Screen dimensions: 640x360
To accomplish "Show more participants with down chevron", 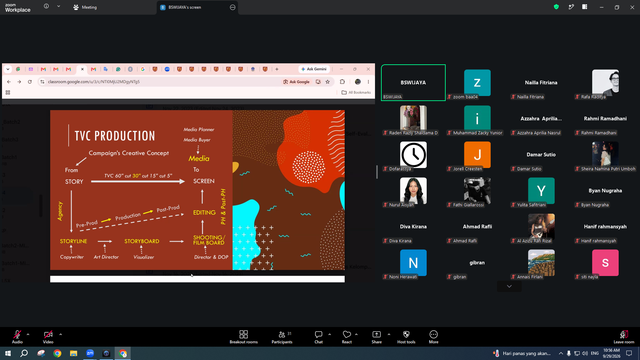I will point(509,286).
